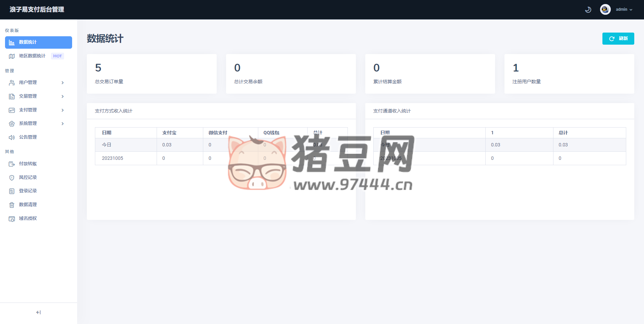Click the HOT badge

click(x=57, y=56)
